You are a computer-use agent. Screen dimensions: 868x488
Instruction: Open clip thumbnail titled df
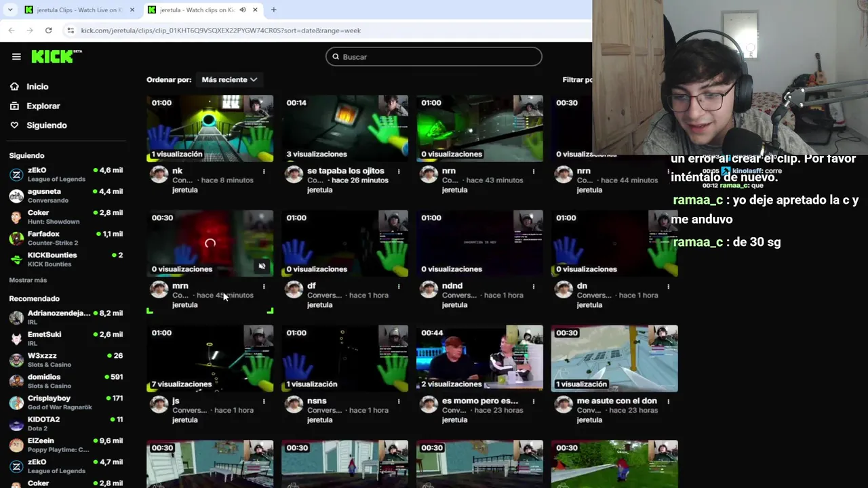(345, 243)
